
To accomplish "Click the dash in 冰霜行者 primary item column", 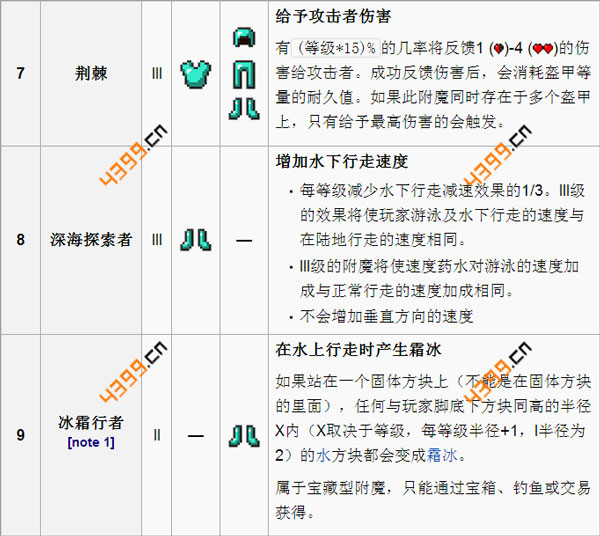I will click(195, 436).
